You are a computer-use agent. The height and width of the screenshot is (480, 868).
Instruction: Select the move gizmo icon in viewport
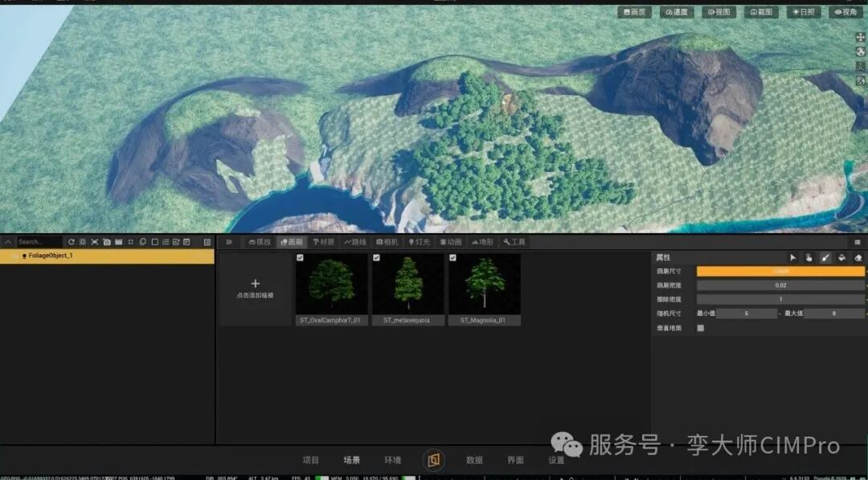point(860,38)
